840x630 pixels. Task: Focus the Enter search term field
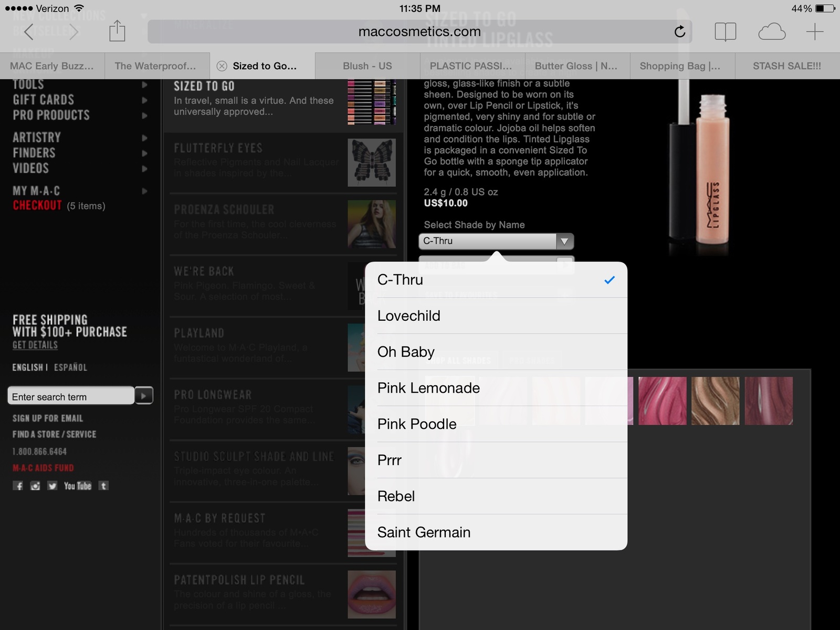point(71,396)
